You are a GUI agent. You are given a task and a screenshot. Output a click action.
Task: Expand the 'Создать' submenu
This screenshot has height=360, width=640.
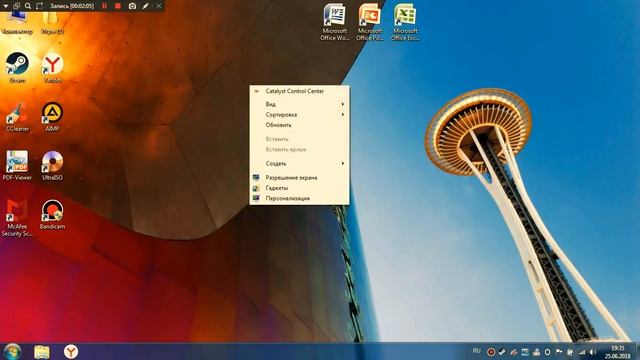(x=299, y=163)
